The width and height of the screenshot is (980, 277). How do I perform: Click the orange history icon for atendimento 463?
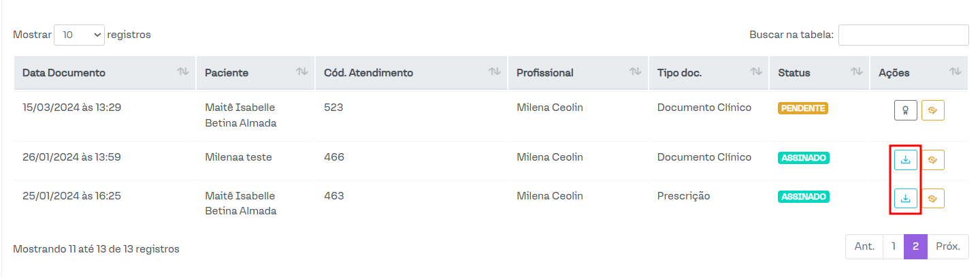(932, 198)
